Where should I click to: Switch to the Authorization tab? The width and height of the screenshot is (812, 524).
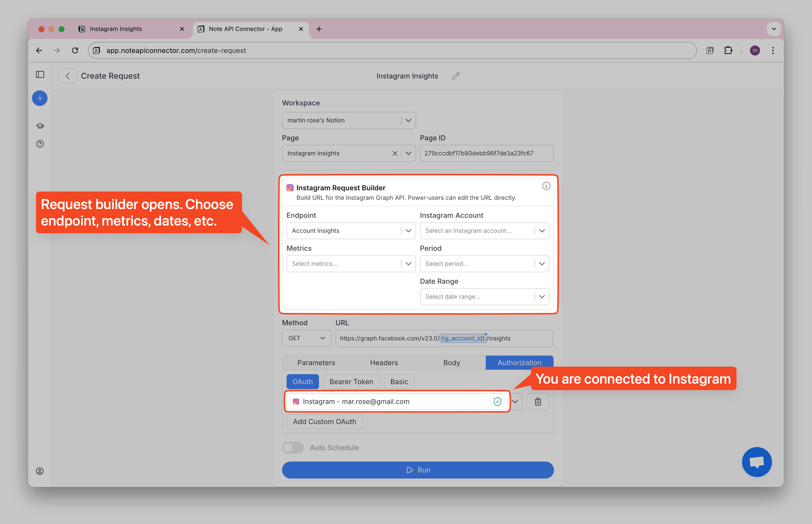pyautogui.click(x=519, y=363)
